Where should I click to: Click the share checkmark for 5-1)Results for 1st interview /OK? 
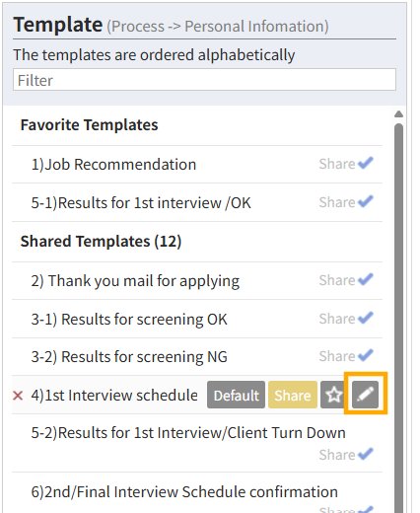click(366, 201)
